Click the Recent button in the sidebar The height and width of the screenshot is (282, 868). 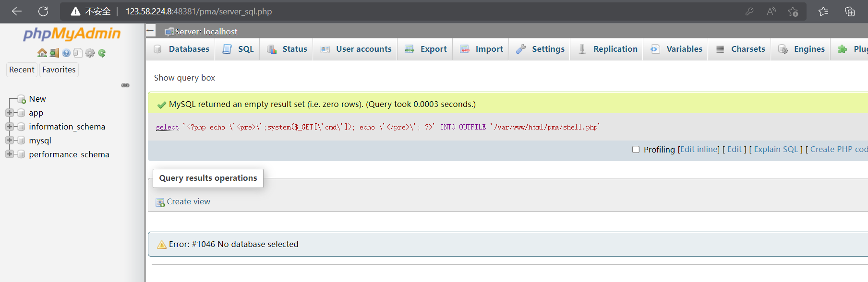[x=22, y=70]
